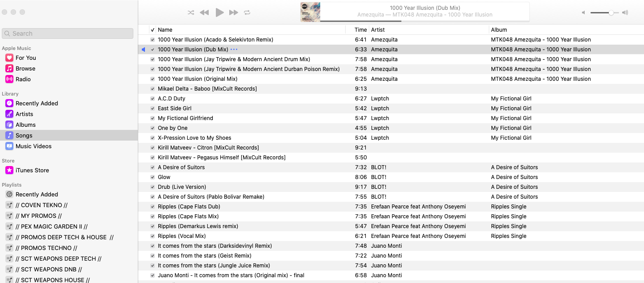Uncheck the Kirill Matveev - Citron song
Image resolution: width=644 pixels, height=283 pixels.
[x=153, y=148]
